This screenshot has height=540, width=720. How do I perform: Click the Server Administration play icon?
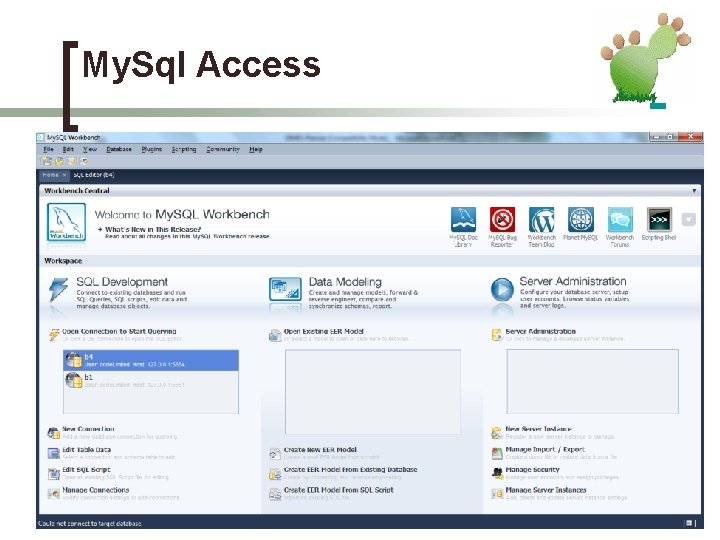pyautogui.click(x=502, y=289)
